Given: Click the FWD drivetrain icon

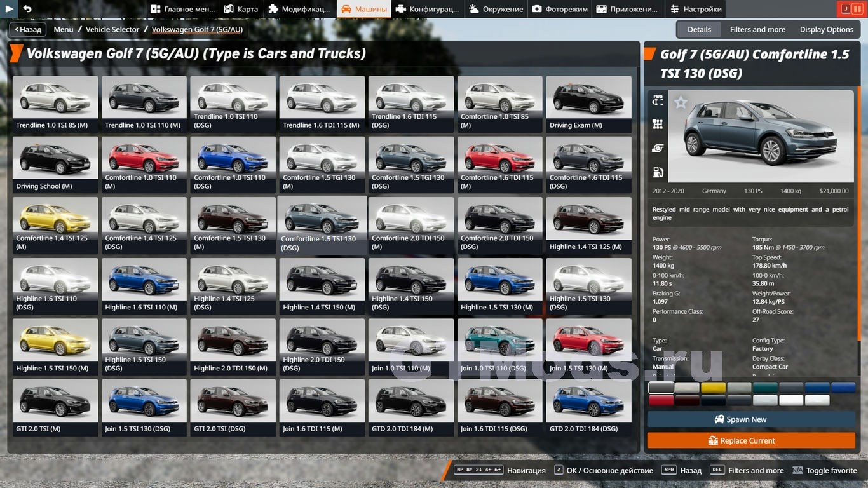Looking at the screenshot, I should [658, 100].
